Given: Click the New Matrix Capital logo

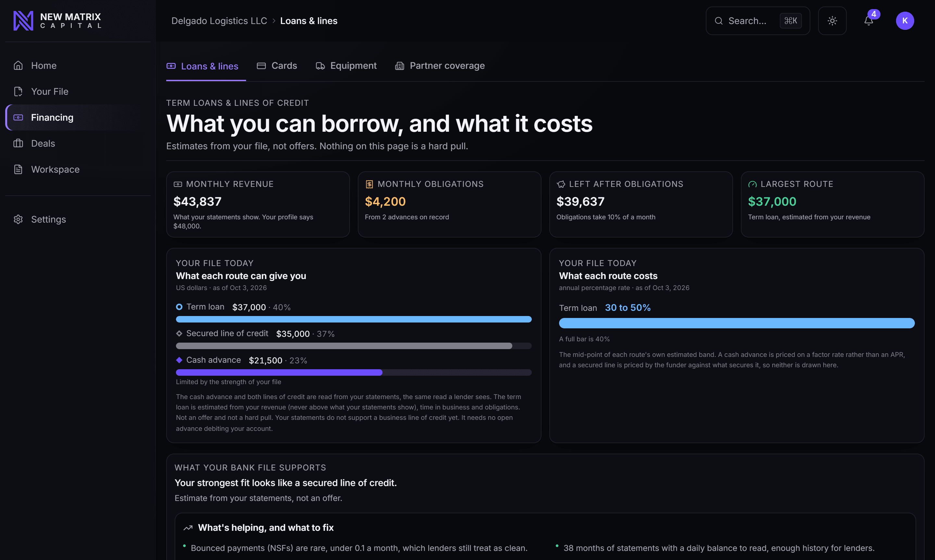Looking at the screenshot, I should point(57,21).
